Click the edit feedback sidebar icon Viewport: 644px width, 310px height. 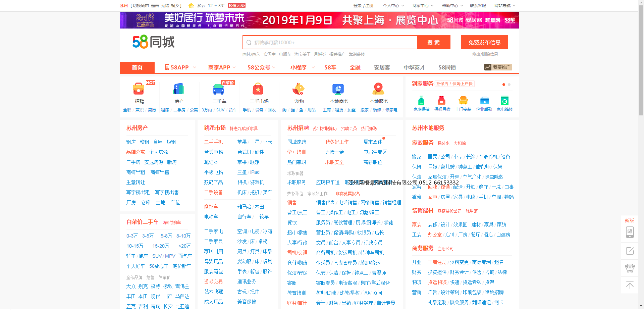(630, 251)
